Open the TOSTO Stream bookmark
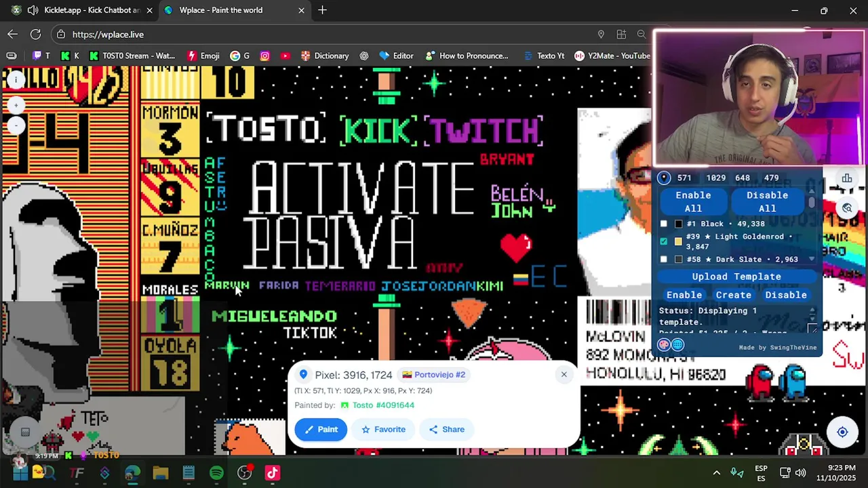Image resolution: width=868 pixels, height=488 pixels. click(x=132, y=56)
